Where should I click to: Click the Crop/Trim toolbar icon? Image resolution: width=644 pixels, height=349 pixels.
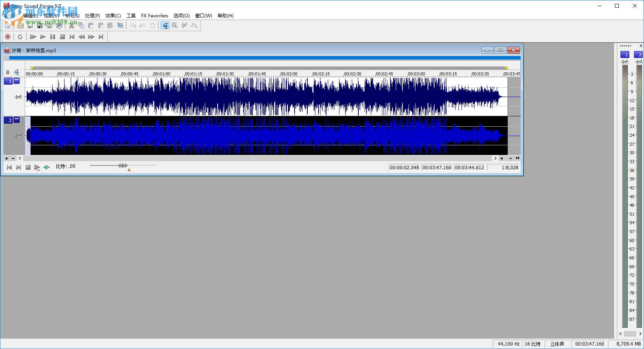(120, 26)
